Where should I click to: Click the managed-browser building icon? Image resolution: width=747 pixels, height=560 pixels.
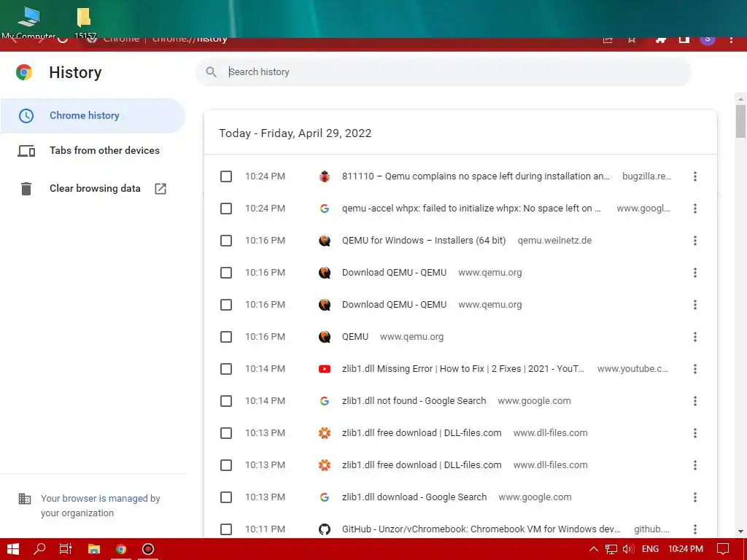pos(25,499)
